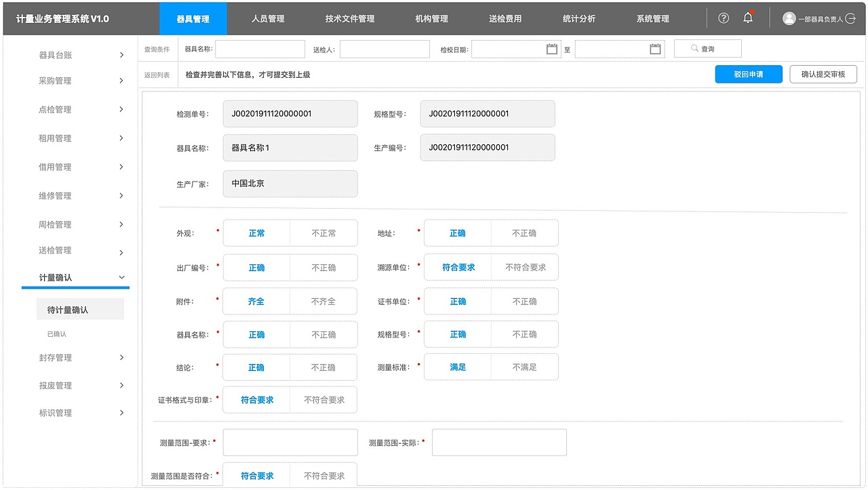Set 附件 to 不齐全
Screen dimensions: 868x490
pyautogui.click(x=323, y=302)
